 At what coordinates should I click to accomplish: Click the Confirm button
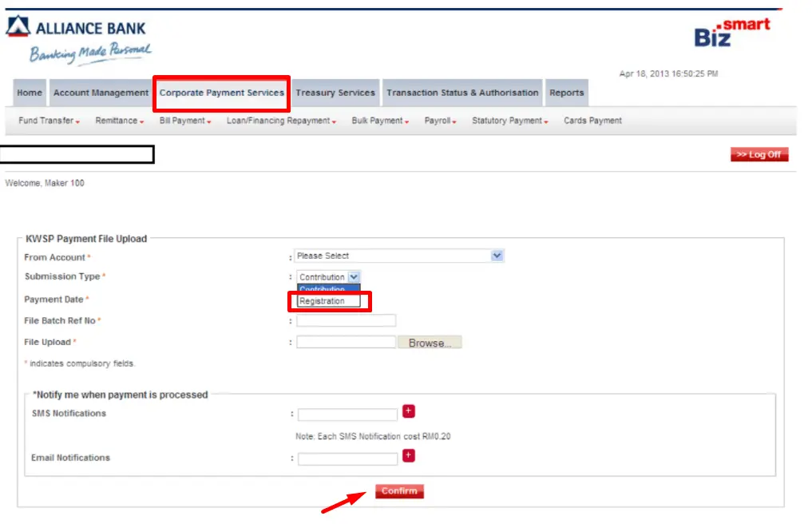point(399,490)
